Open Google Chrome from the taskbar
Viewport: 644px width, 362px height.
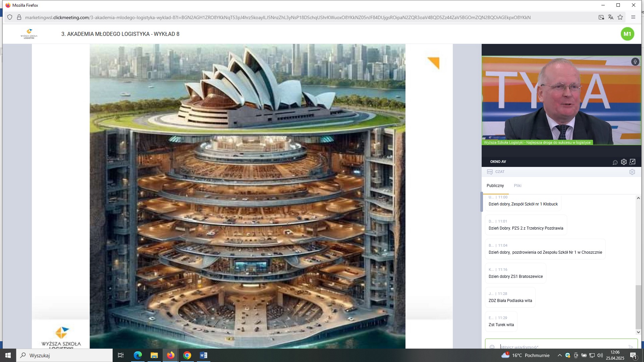click(x=187, y=355)
